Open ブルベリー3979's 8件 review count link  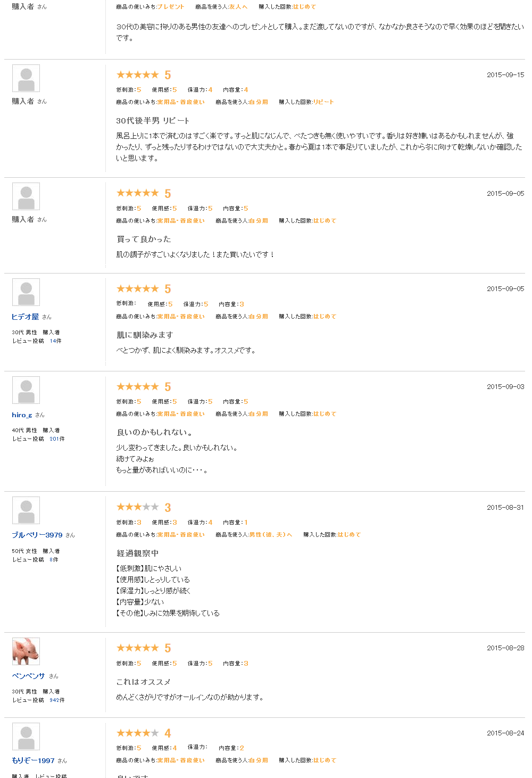point(54,560)
